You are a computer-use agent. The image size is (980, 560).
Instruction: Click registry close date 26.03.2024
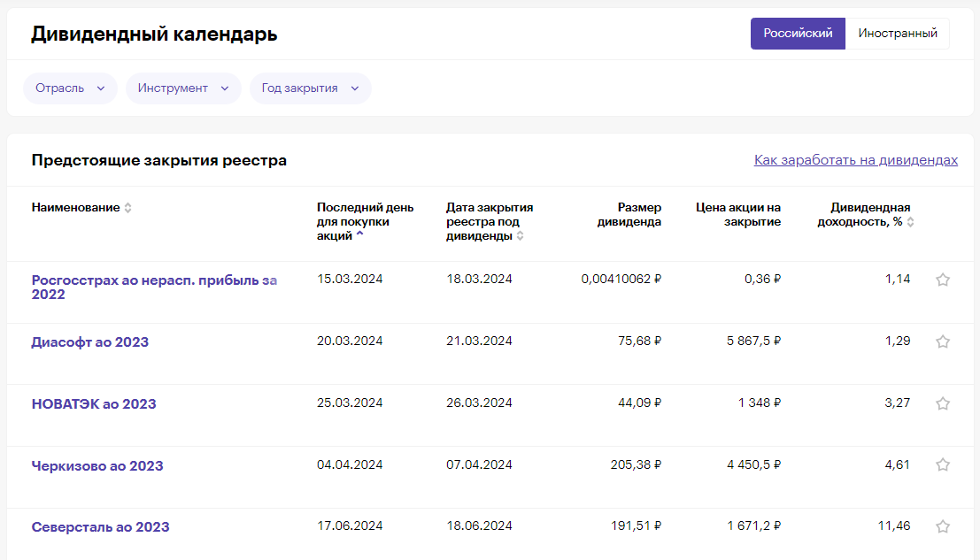coord(479,403)
